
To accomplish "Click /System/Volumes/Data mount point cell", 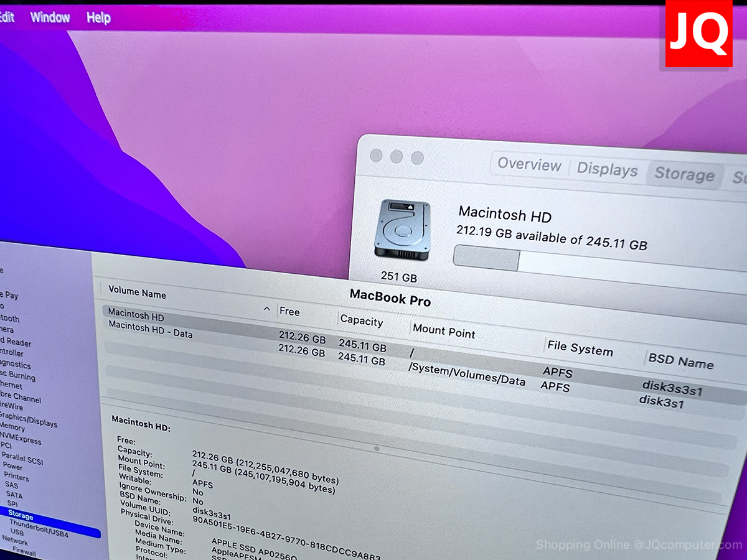I will (x=466, y=375).
